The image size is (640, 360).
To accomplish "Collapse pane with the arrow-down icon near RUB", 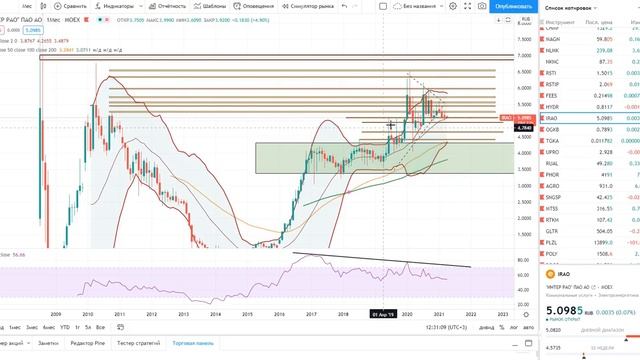I will pos(498,20).
